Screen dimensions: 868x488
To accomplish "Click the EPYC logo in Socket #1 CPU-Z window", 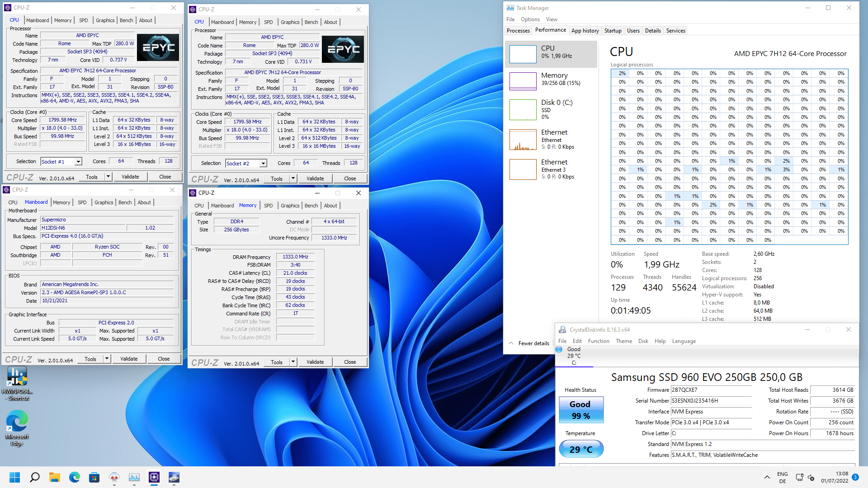I will (158, 47).
